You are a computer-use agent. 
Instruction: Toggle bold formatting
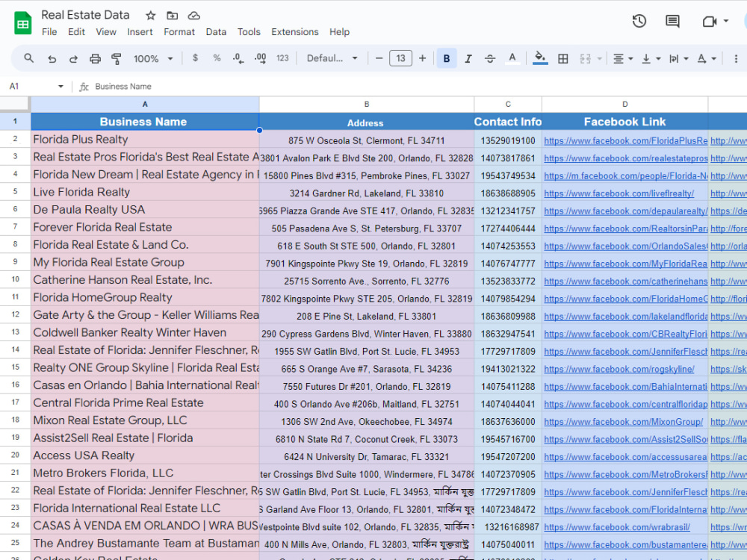(x=447, y=58)
